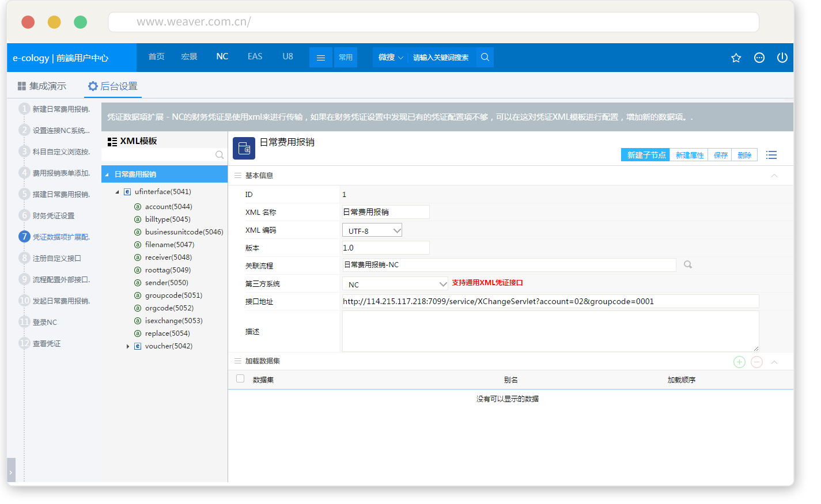Click the green add dataset icon
The width and height of the screenshot is (821, 504).
(x=739, y=362)
